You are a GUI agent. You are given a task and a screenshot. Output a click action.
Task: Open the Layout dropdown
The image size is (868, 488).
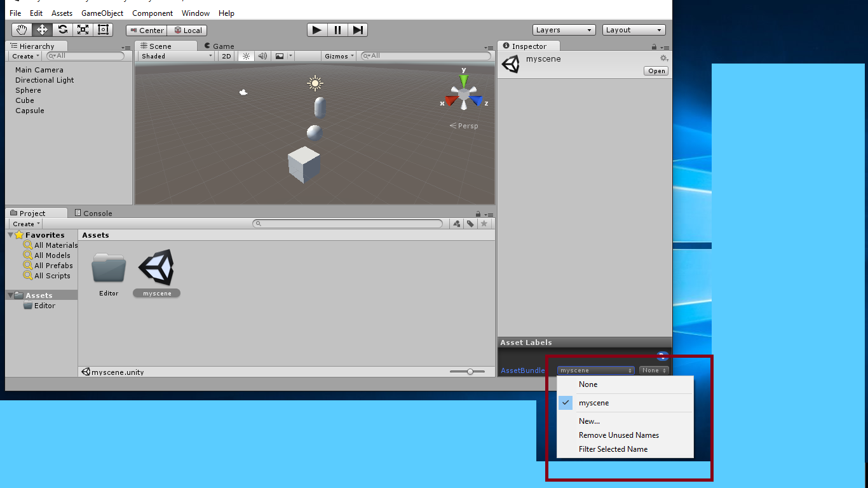click(x=634, y=29)
